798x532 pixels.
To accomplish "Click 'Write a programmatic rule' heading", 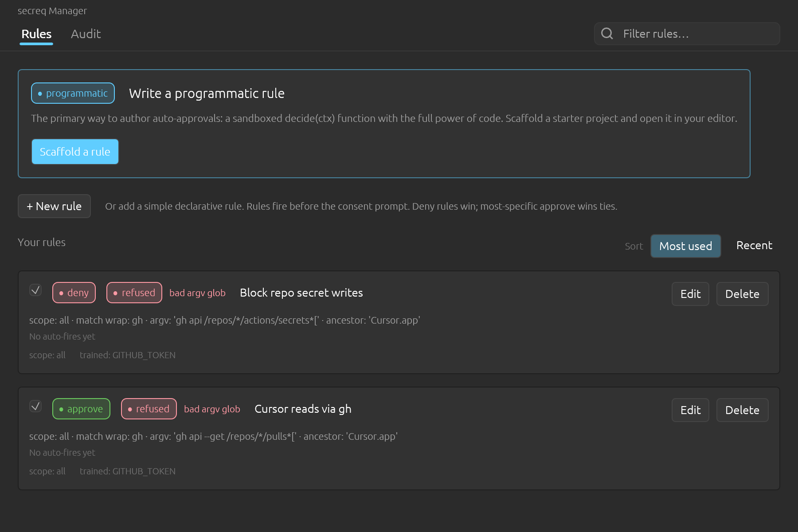I will click(x=207, y=94).
